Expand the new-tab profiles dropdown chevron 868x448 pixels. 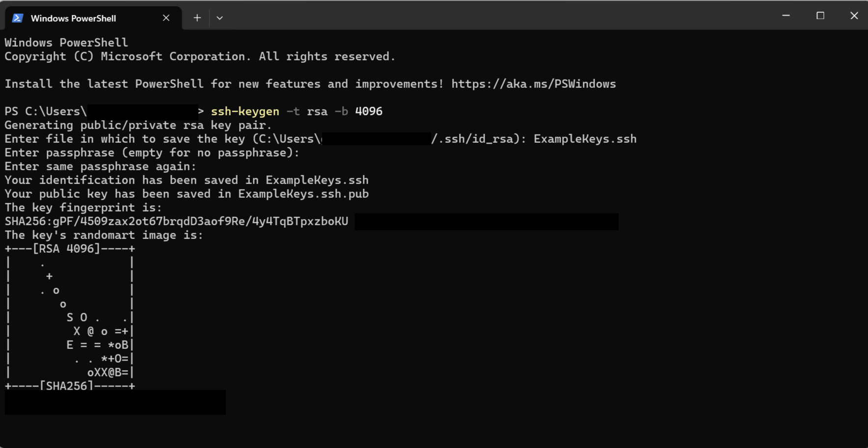click(x=219, y=18)
